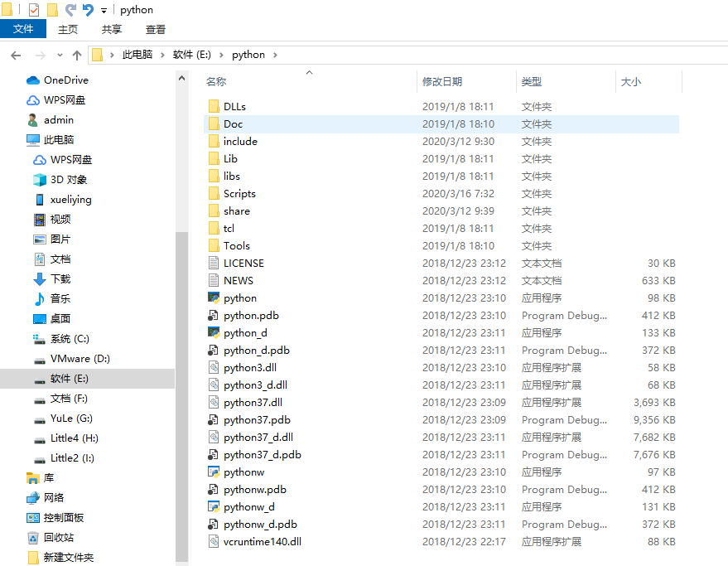Click the 音乐 note icon in sidebar

[x=40, y=299]
